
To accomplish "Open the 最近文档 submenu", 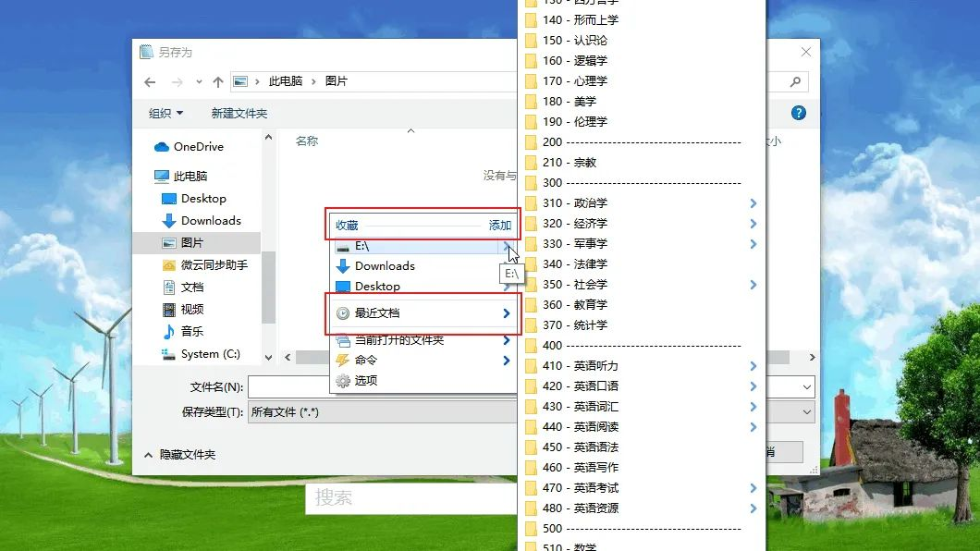I will (x=423, y=313).
